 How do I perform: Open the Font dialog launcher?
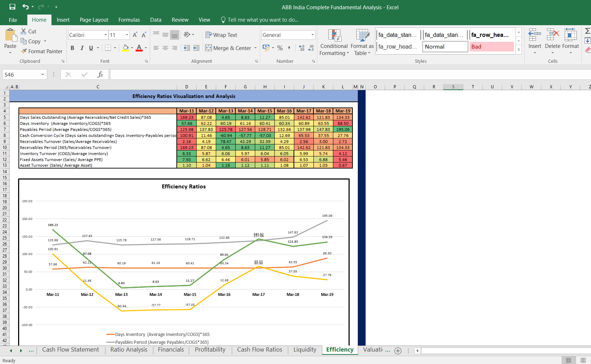(x=146, y=61)
